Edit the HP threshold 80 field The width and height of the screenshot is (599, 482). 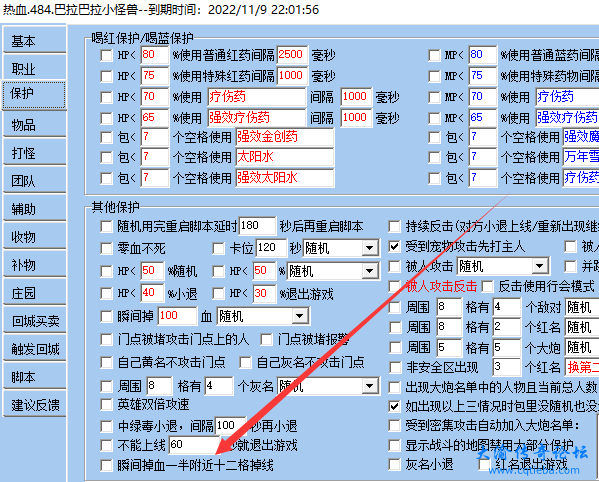coord(155,55)
